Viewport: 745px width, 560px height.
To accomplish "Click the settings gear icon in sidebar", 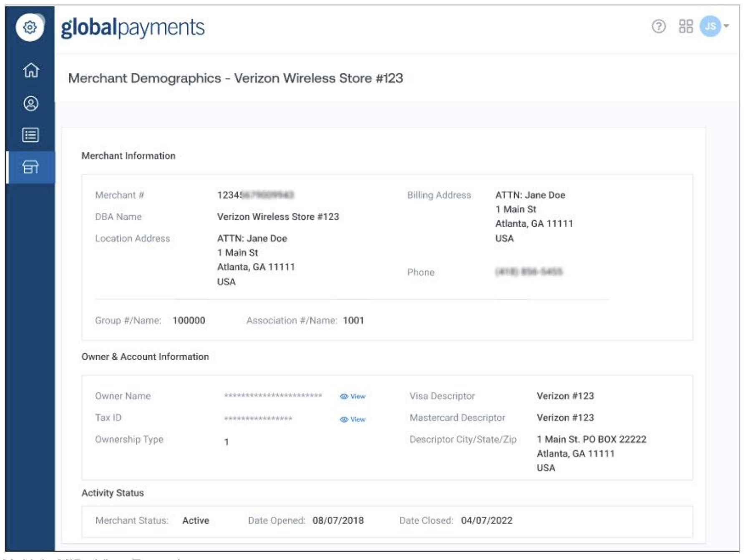I will point(30,28).
